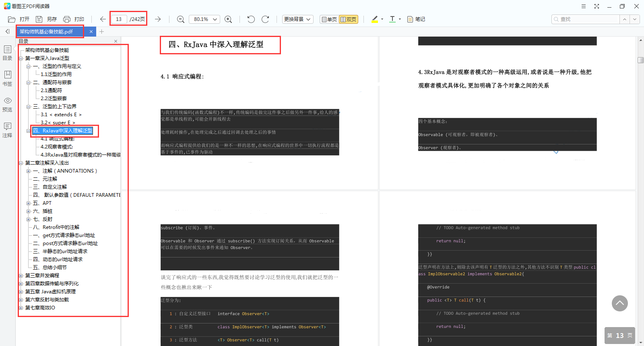Collapse 第二章注解深入浅出 node
The height and width of the screenshot is (346, 644).
tap(21, 163)
